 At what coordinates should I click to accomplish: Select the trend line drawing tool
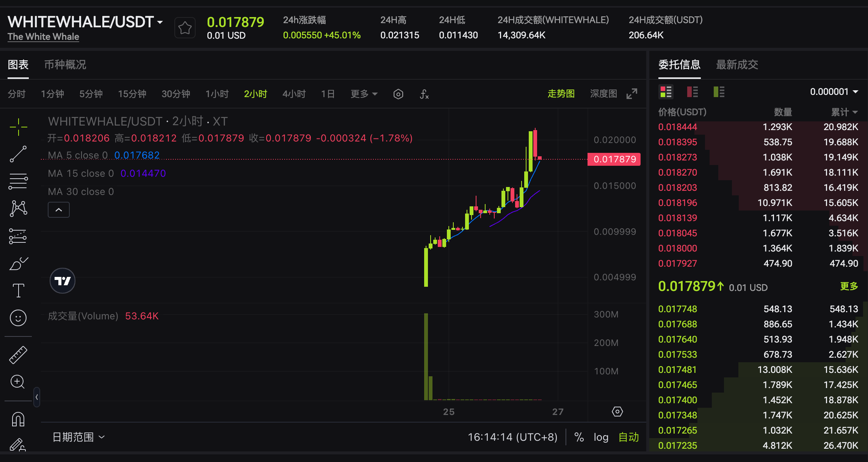point(18,154)
